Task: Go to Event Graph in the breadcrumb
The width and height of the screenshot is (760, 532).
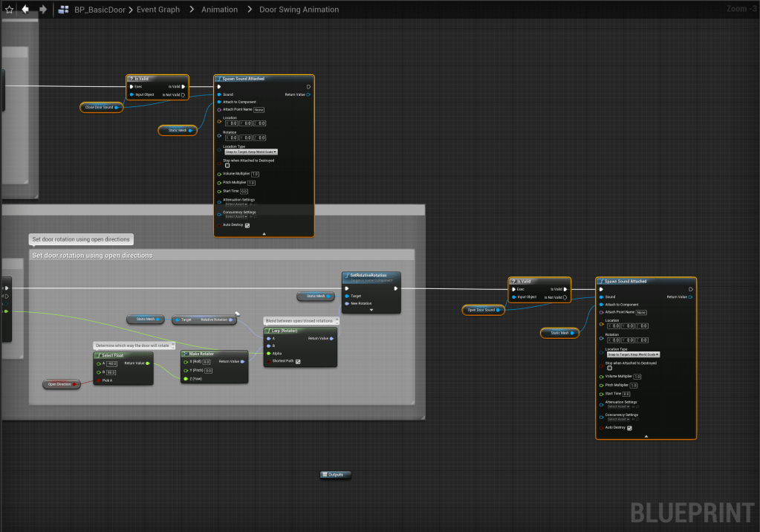Action: point(158,10)
